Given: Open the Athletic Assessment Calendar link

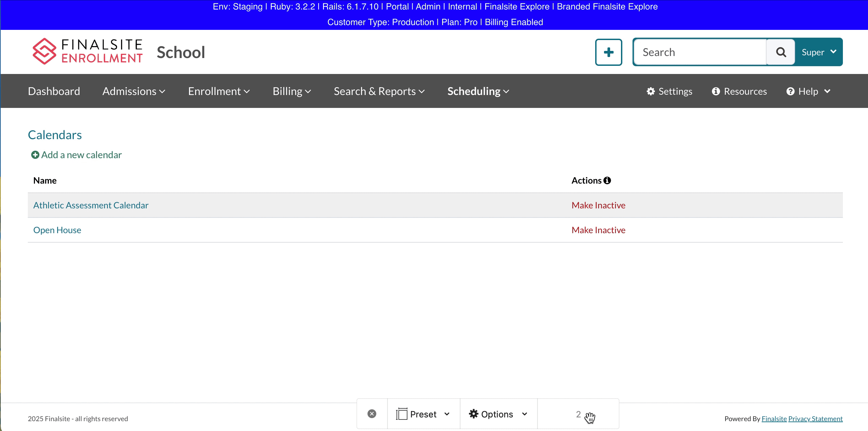Looking at the screenshot, I should tap(91, 205).
